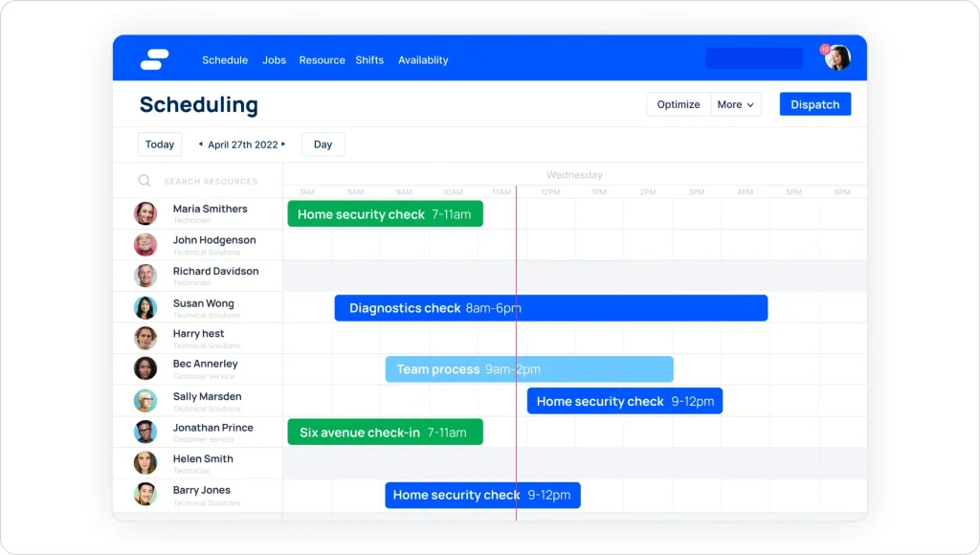Focus the Search Resources field

click(211, 181)
